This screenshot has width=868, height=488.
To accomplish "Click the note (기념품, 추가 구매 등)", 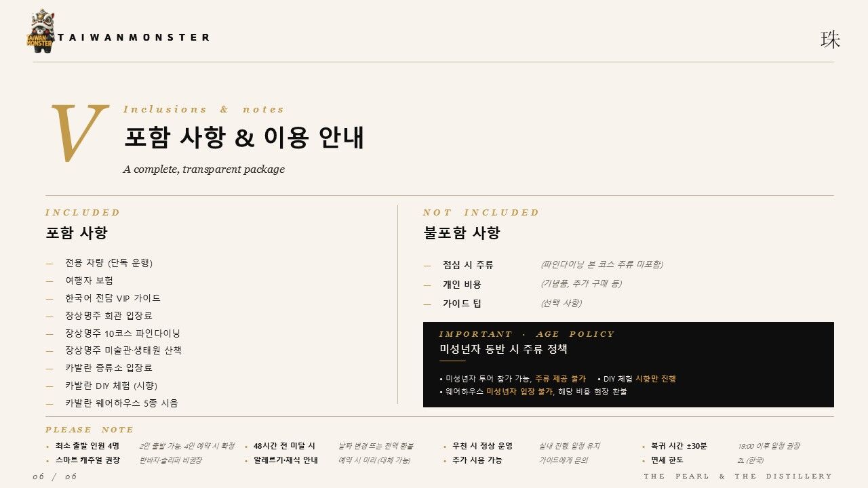I will [581, 283].
